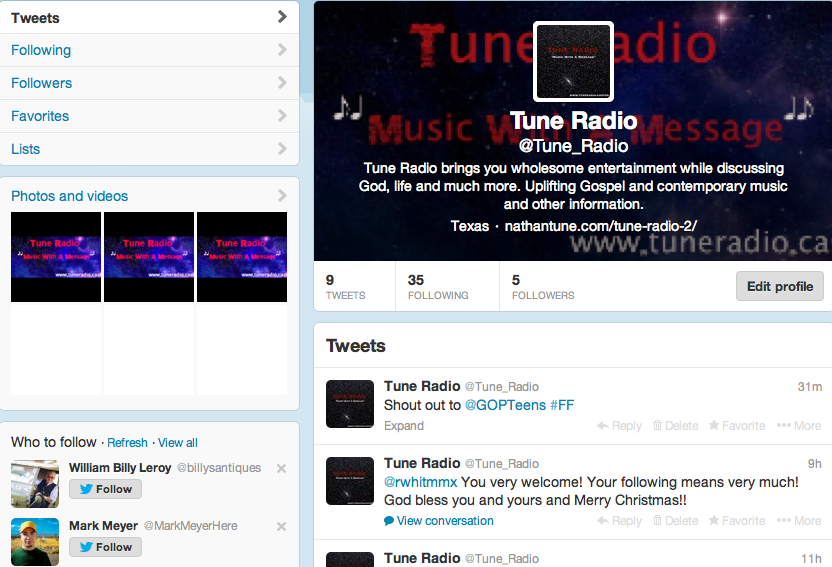View all follow suggestions
The width and height of the screenshot is (832, 567).
coord(178,443)
